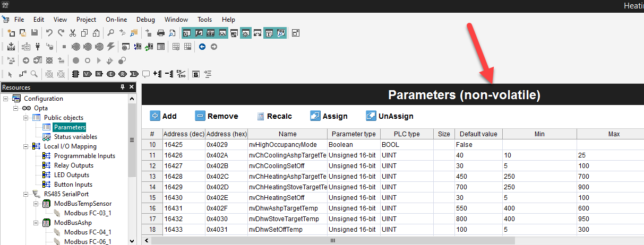Click the Cut scissors icon
The image size is (644, 245).
point(73,33)
